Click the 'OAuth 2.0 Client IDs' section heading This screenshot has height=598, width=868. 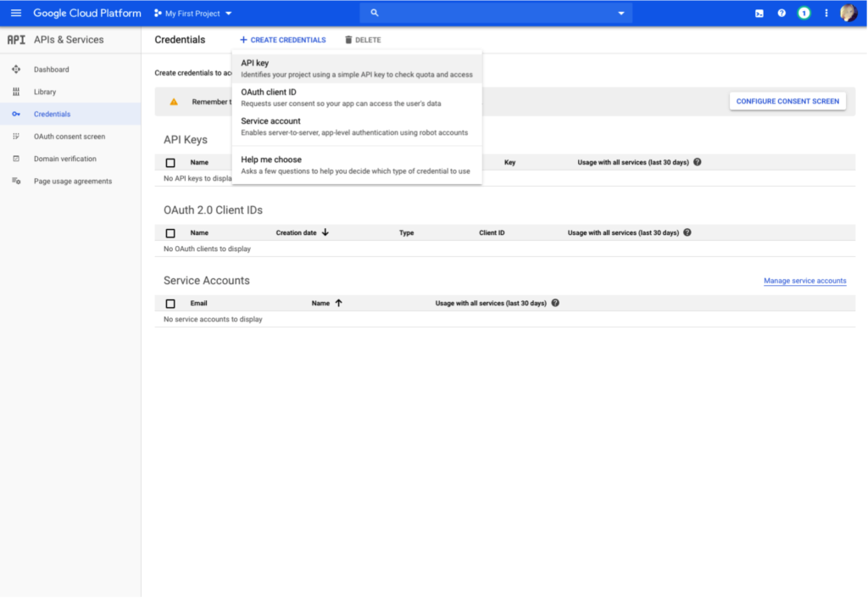[x=213, y=210]
